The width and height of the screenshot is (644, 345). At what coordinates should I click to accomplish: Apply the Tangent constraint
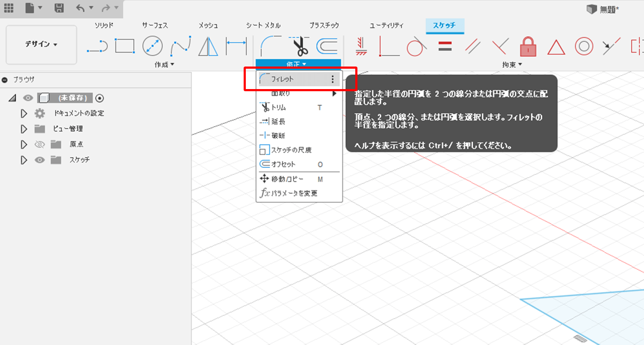click(416, 46)
